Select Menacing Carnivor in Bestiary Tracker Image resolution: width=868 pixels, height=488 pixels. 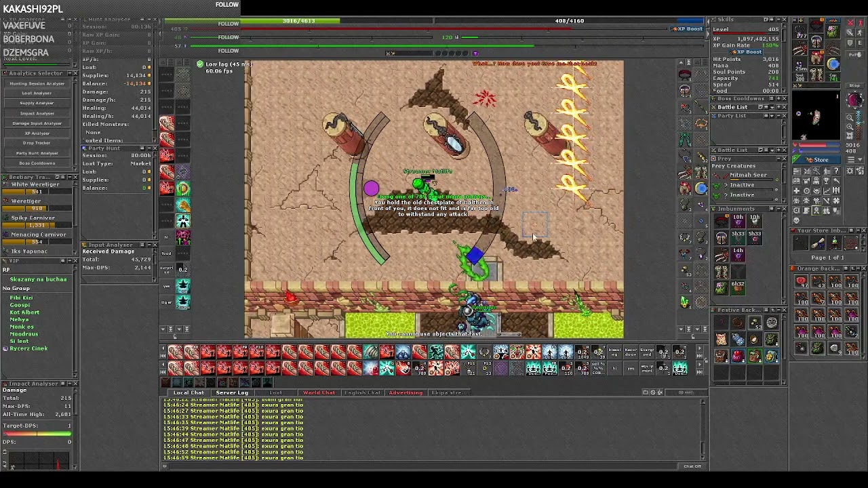[x=39, y=235]
